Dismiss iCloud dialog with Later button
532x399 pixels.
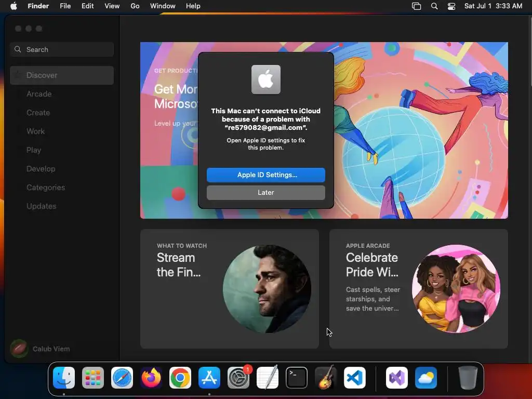[265, 192]
